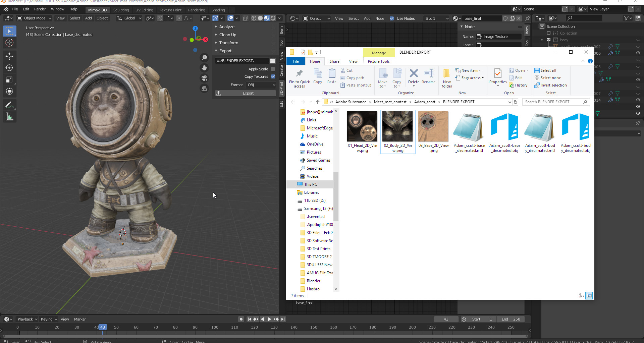Image resolution: width=644 pixels, height=343 pixels.
Task: Click Select all in the ribbon
Action: 545,70
